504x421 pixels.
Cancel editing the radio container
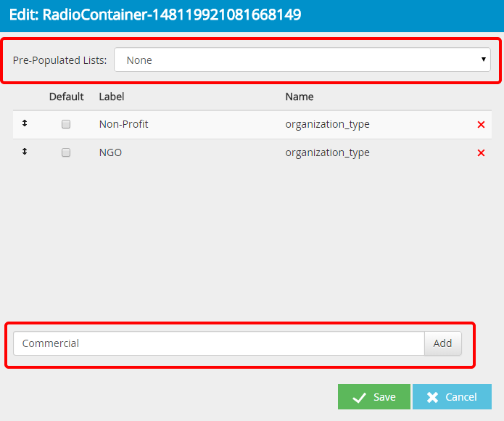click(x=452, y=397)
